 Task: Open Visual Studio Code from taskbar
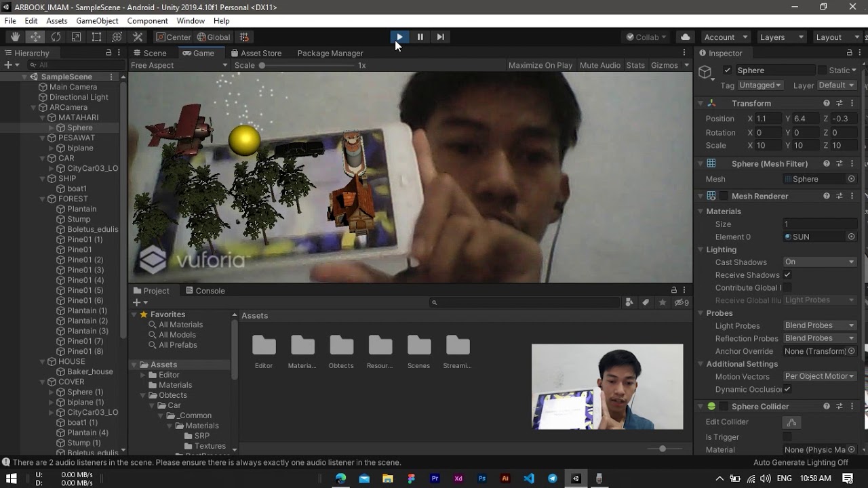(x=529, y=479)
